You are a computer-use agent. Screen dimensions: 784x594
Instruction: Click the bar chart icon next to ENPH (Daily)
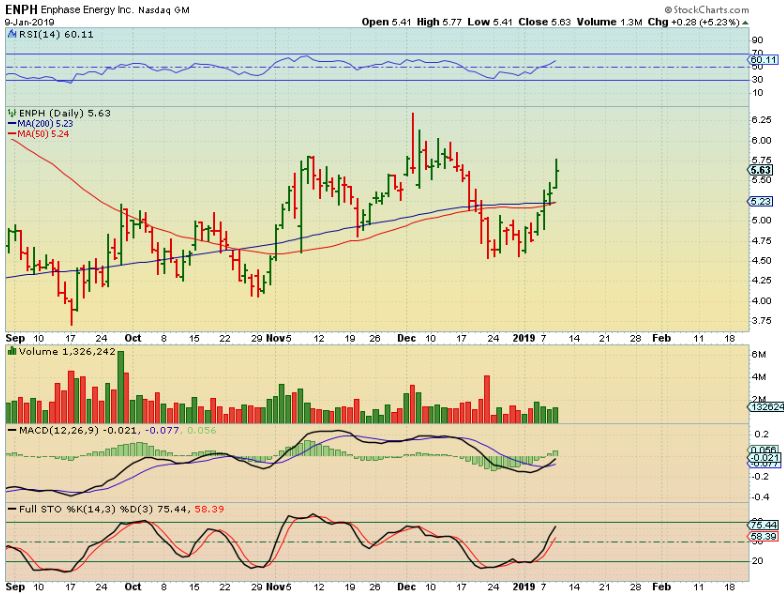tap(12, 114)
